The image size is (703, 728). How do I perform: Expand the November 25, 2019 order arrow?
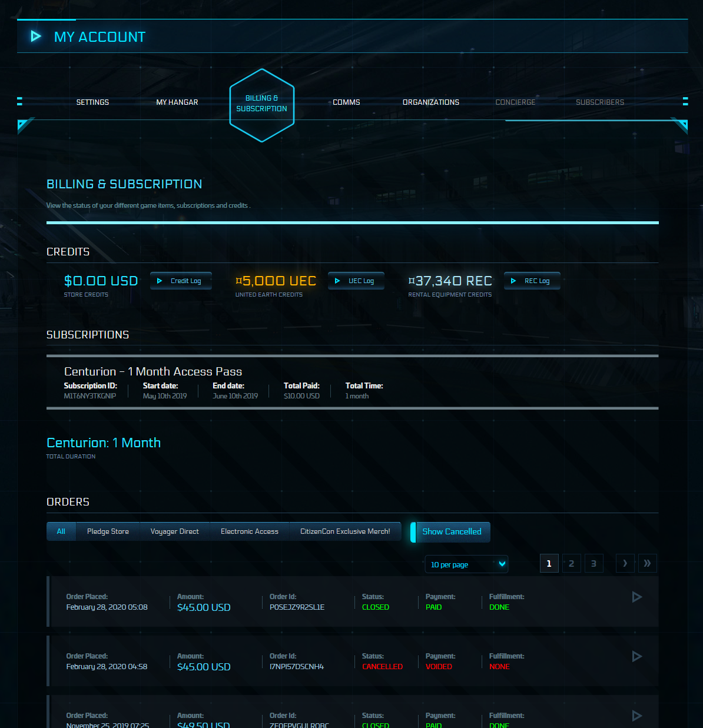[636, 716]
